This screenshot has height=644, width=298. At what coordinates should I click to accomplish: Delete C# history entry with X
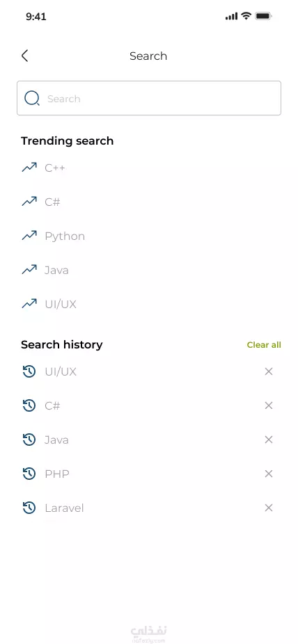click(x=268, y=405)
